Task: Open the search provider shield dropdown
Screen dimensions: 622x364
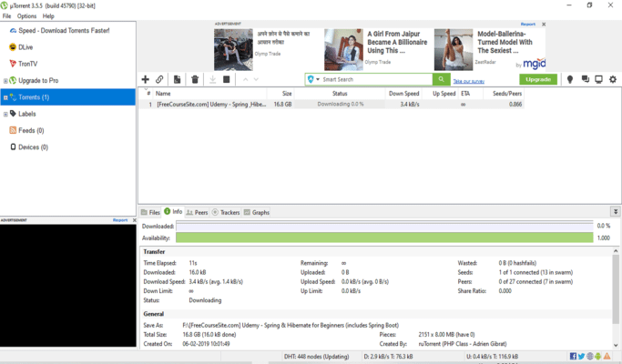Action: coord(313,79)
